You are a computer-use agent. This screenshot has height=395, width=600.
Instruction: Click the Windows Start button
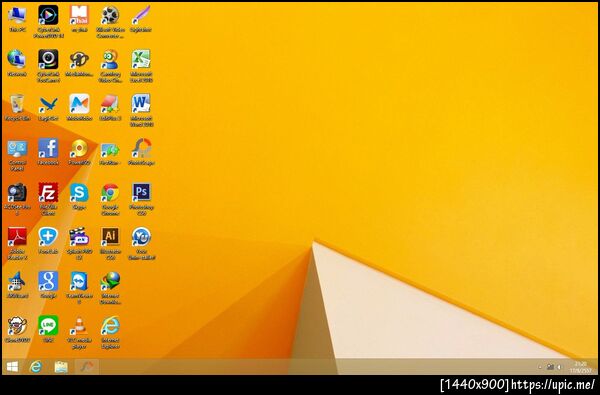[x=12, y=367]
